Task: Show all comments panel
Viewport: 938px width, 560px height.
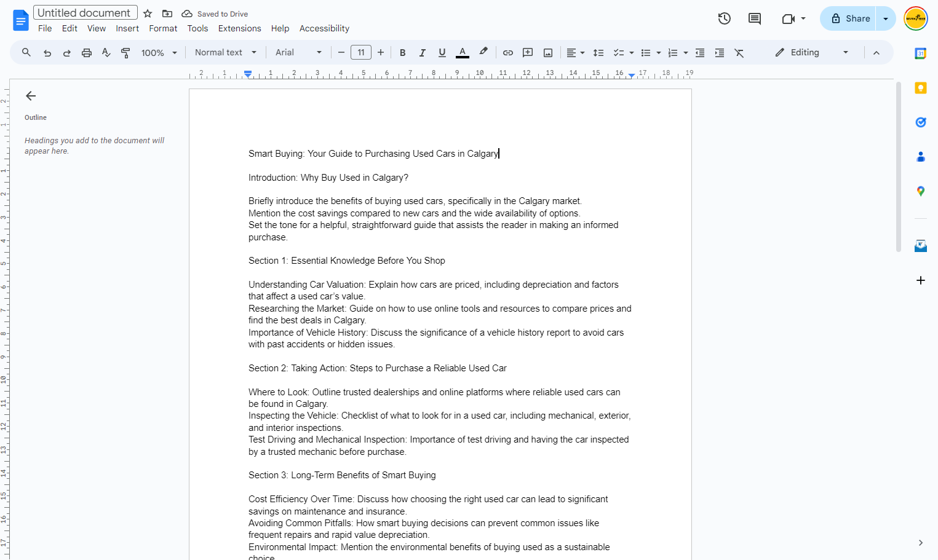Action: coord(755,18)
